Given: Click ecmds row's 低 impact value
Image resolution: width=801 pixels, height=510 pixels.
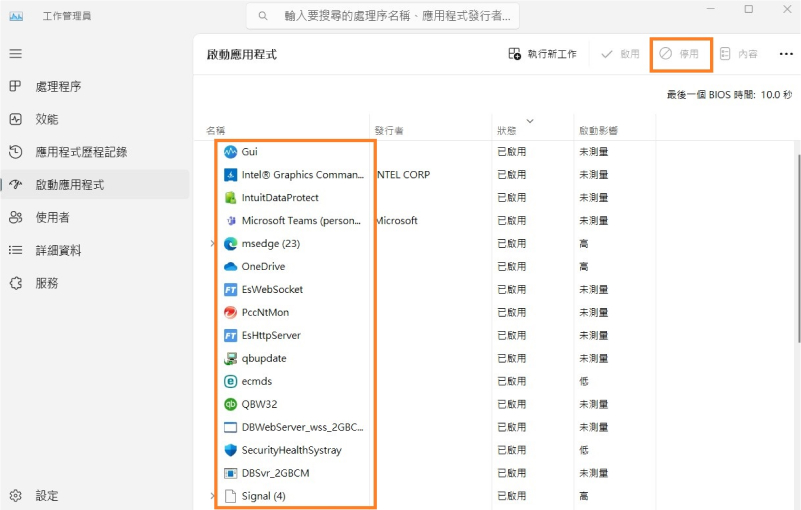Looking at the screenshot, I should click(583, 381).
